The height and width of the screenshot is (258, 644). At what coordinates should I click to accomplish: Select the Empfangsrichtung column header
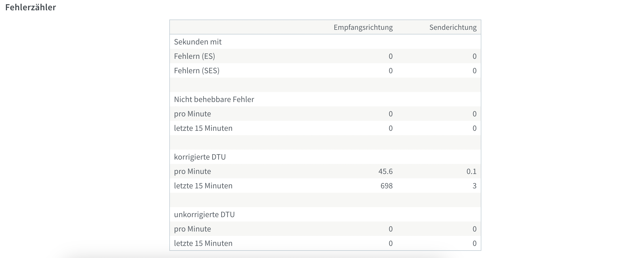tap(363, 27)
